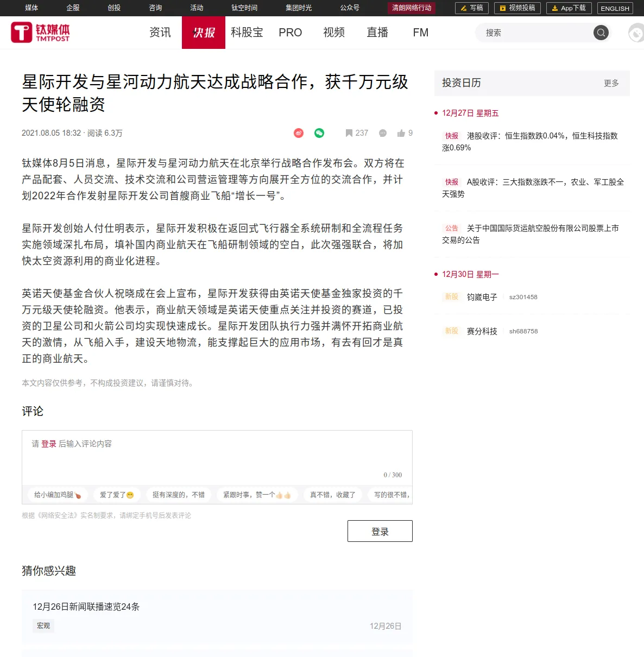The width and height of the screenshot is (644, 657).
Task: Click the TMTPOST logo
Action: 40,33
